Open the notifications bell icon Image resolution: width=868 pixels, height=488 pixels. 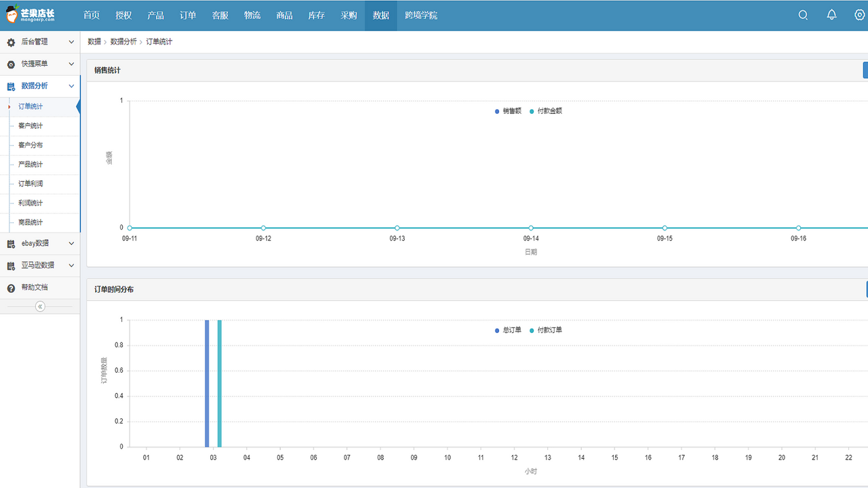tap(831, 15)
